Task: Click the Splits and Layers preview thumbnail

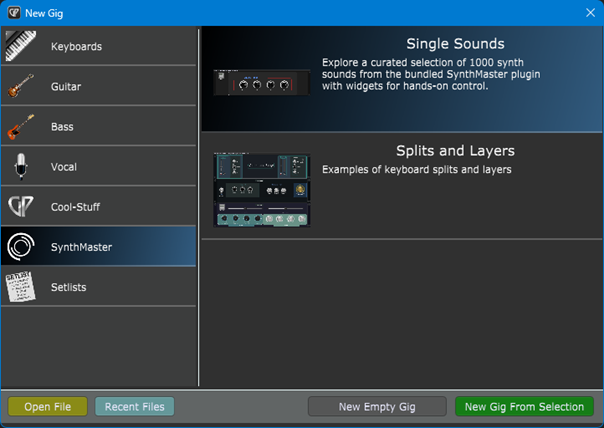Action: click(x=262, y=190)
